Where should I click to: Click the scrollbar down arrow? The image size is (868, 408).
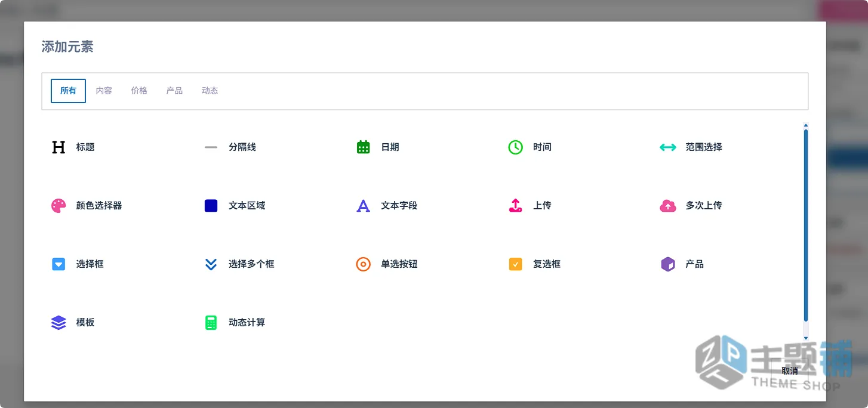point(806,338)
